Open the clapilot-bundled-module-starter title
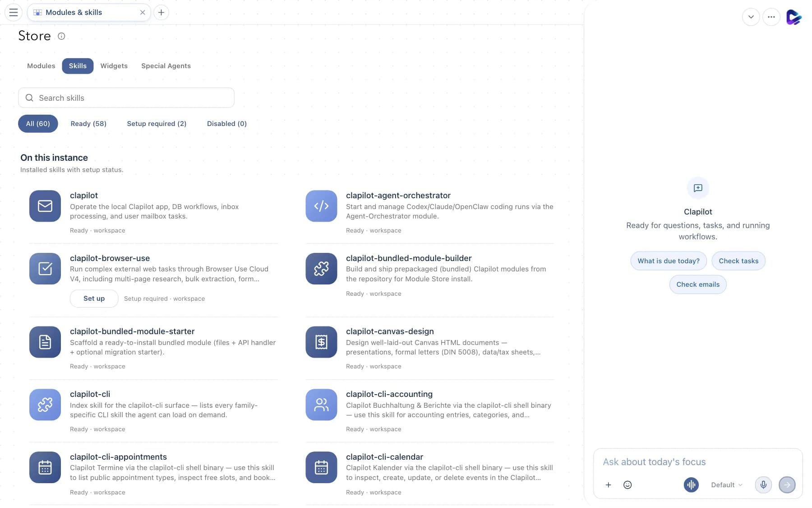The height and width of the screenshot is (508, 812). point(132,331)
